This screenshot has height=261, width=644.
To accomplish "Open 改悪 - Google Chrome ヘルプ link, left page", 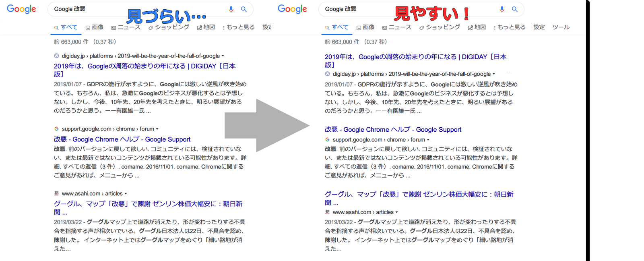I will (x=122, y=139).
